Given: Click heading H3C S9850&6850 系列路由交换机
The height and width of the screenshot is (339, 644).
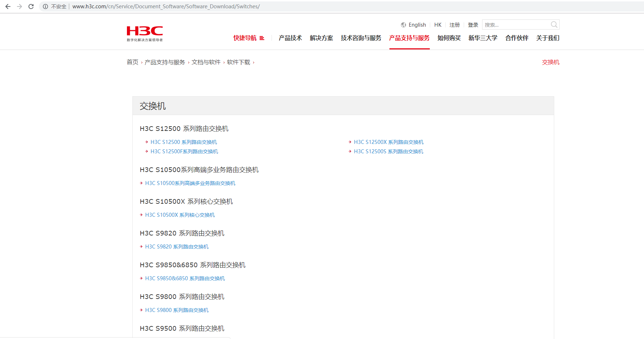Looking at the screenshot, I should (x=193, y=265).
